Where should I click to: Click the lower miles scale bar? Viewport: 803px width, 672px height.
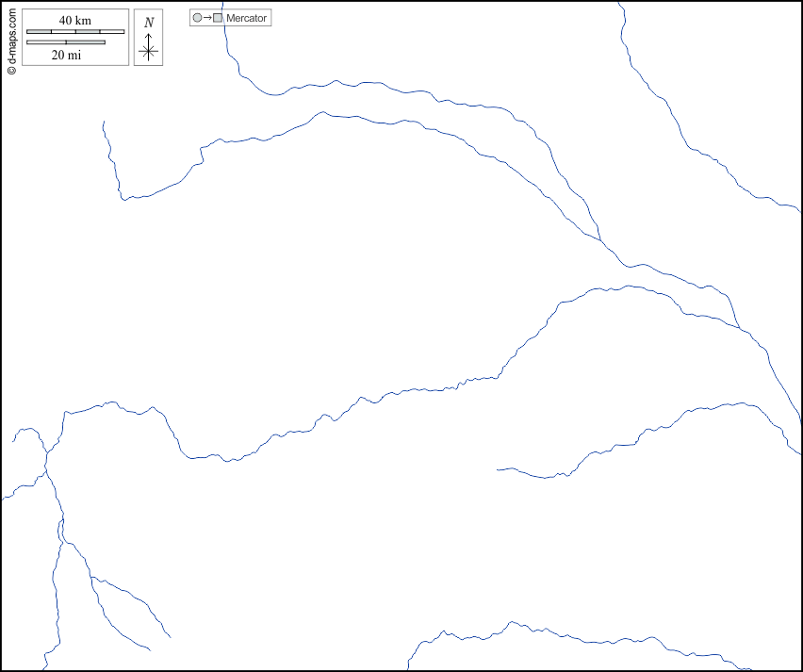point(65,41)
